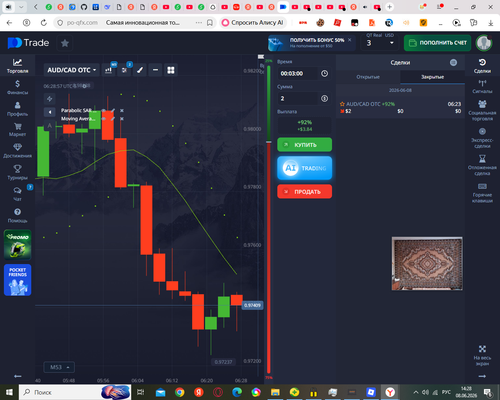
Task: Open the Помощь help item
Action: pyautogui.click(x=17, y=215)
